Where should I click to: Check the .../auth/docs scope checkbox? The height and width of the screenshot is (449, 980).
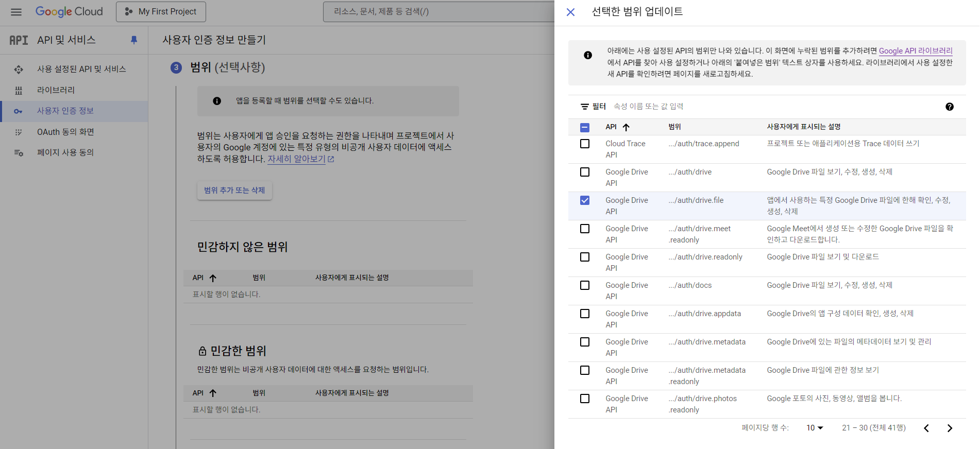(585, 285)
